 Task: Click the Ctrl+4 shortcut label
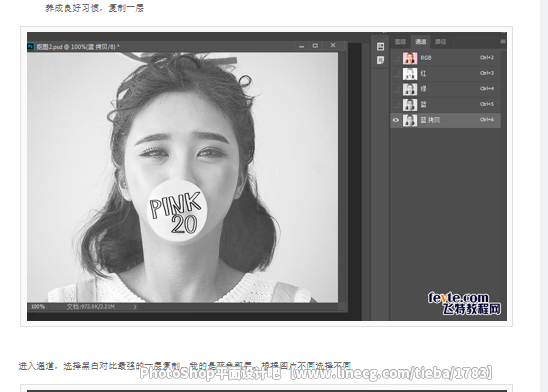pyautogui.click(x=487, y=88)
